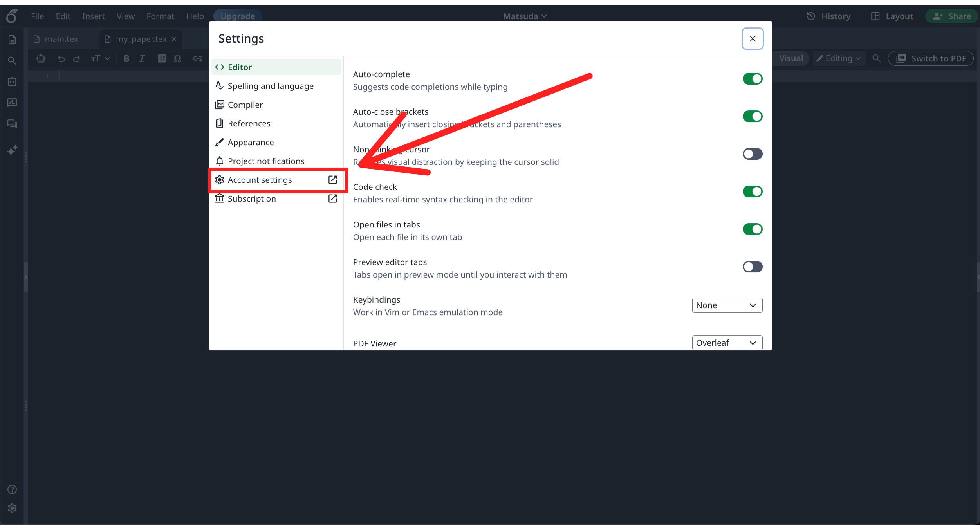Screen dimensions: 980x525
Task: Click the Overleaf logo icon
Action: (x=12, y=16)
